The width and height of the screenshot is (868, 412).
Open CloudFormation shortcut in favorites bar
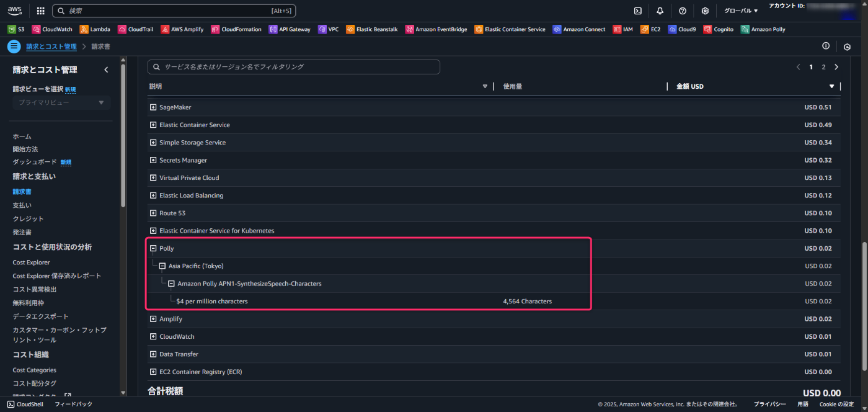236,29
